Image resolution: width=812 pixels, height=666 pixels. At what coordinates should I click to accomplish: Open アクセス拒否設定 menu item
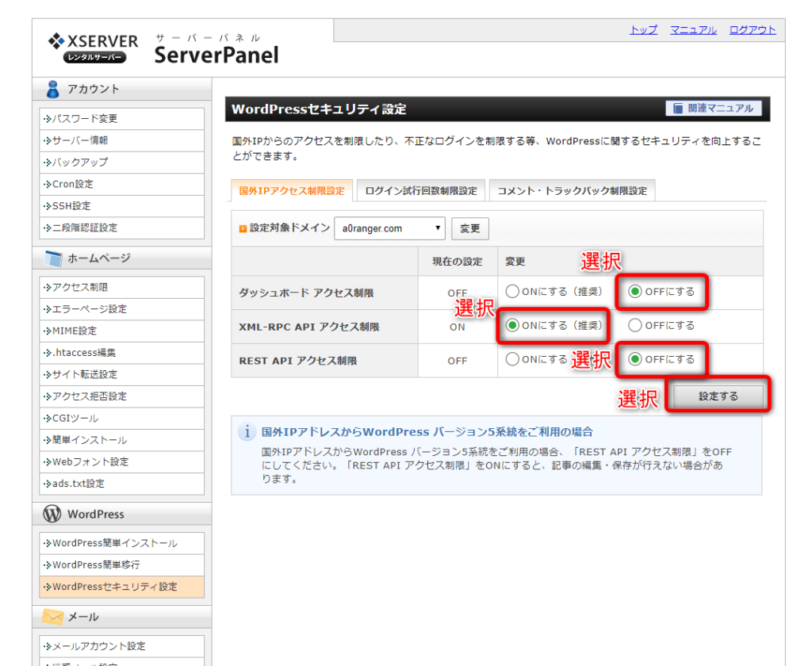(121, 396)
